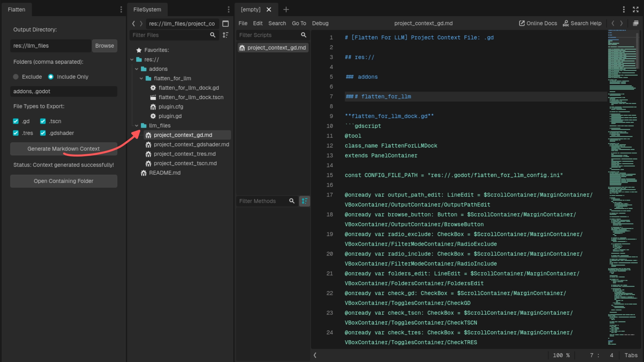Go to previous folder in FileSystem
Image resolution: width=644 pixels, height=362 pixels.
[133, 23]
